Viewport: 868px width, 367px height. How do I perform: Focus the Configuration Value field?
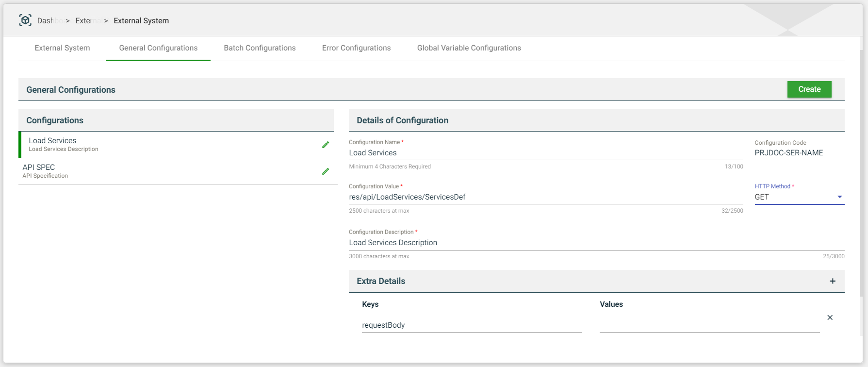click(x=545, y=197)
